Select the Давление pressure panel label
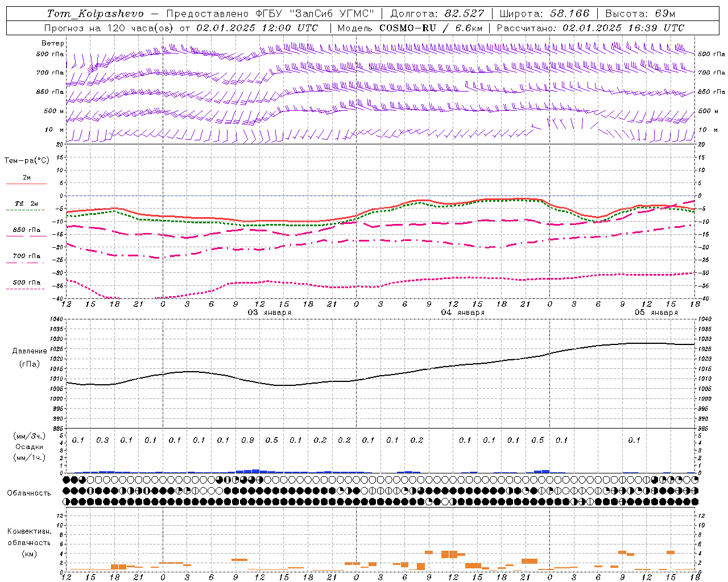The image size is (728, 582). coord(30,351)
